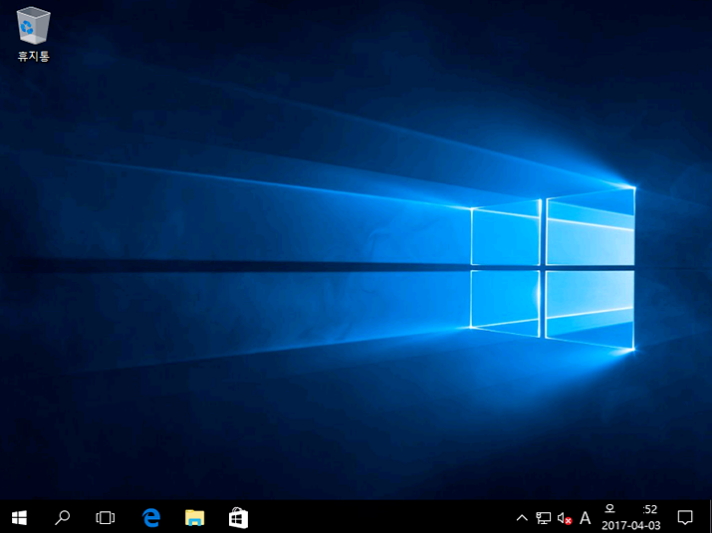Open Windows Store from taskbar
Viewport: 712px width, 533px height.
(x=238, y=517)
